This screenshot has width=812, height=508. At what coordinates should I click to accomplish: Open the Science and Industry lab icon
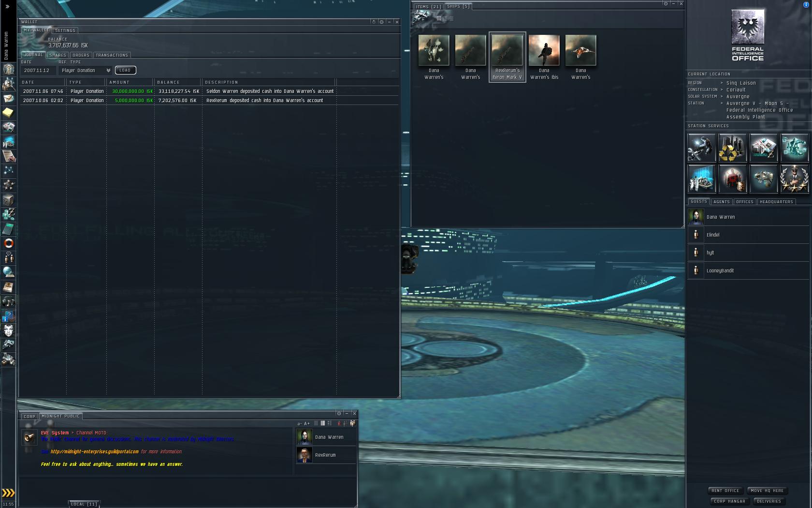701,179
